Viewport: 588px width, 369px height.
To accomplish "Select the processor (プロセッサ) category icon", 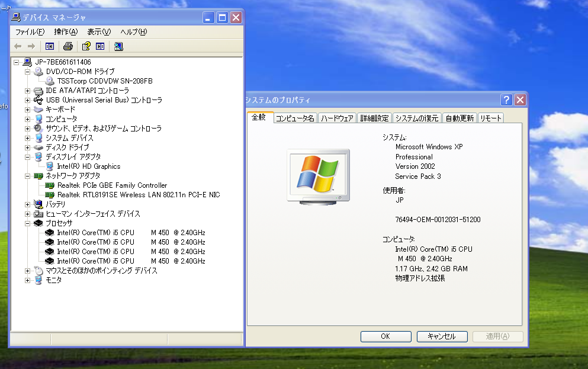I will click(x=38, y=223).
